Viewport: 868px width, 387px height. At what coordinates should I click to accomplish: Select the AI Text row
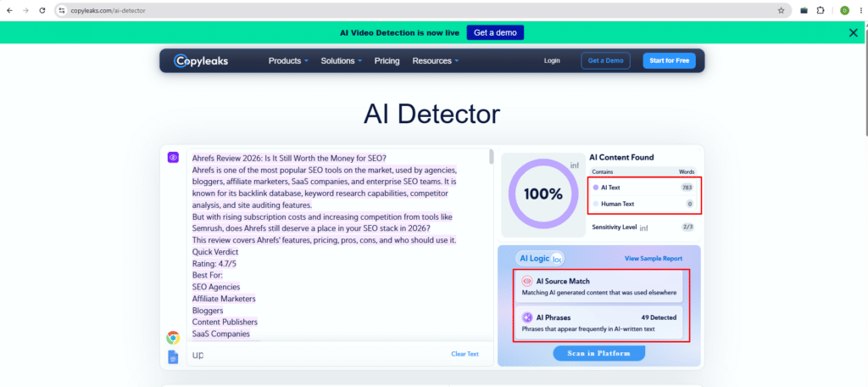[643, 188]
